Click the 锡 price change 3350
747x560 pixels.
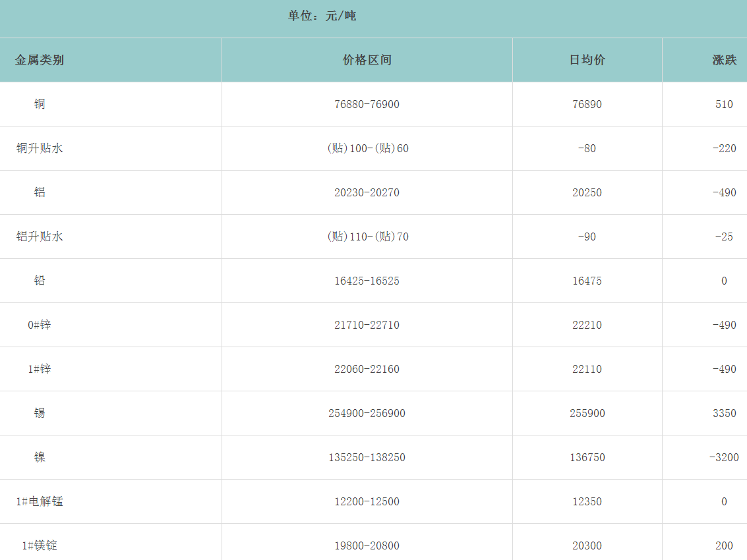pos(724,413)
